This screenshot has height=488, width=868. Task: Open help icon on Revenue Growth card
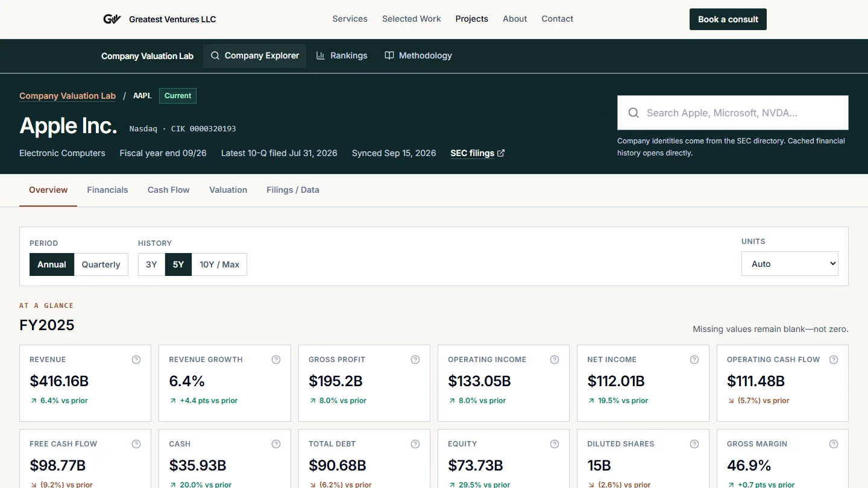(276, 360)
